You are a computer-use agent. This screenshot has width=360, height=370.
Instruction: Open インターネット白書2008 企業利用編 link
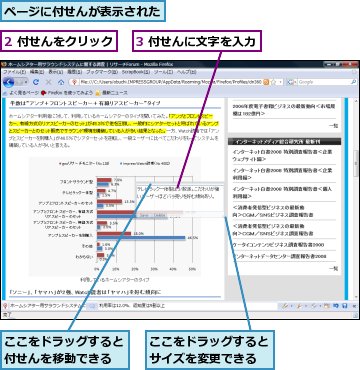point(282,174)
